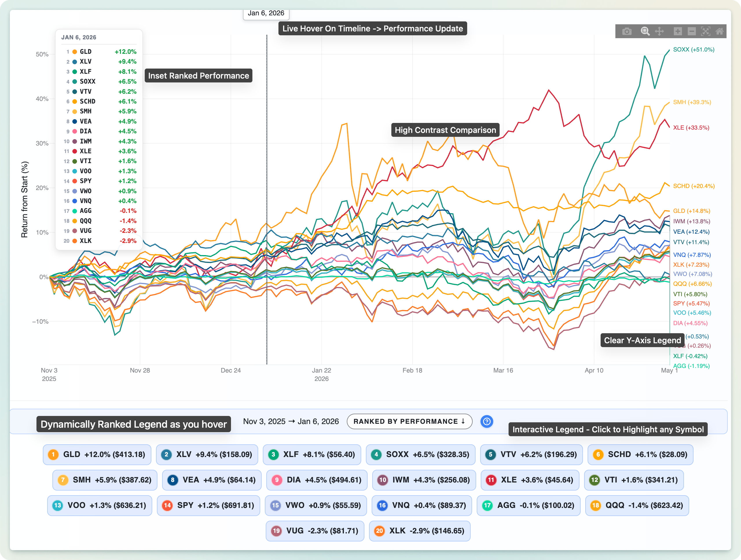741x560 pixels.
Task: Select the SOXX +6.5% row in inset ranking
Action: pos(99,81)
